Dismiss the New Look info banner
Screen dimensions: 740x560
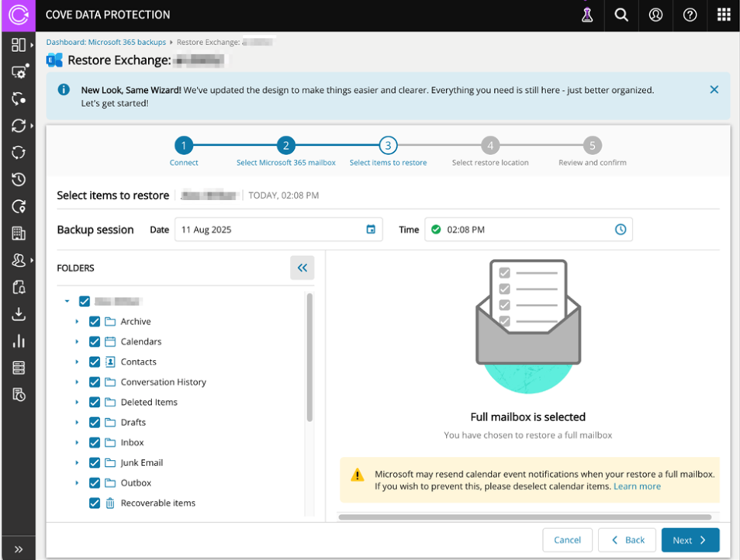point(714,90)
